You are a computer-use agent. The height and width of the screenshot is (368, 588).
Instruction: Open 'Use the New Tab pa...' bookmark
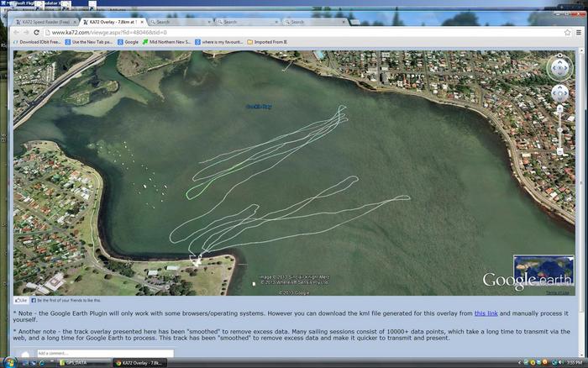click(x=90, y=41)
